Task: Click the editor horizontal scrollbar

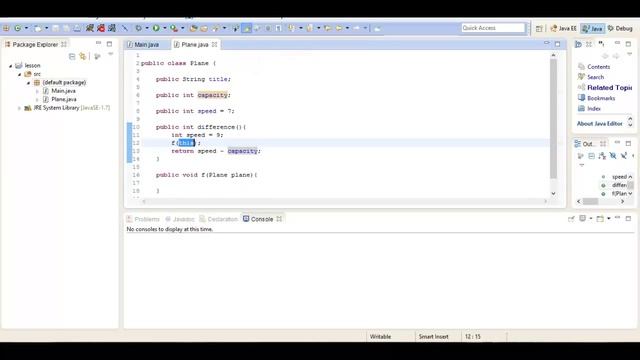Action: point(344,201)
